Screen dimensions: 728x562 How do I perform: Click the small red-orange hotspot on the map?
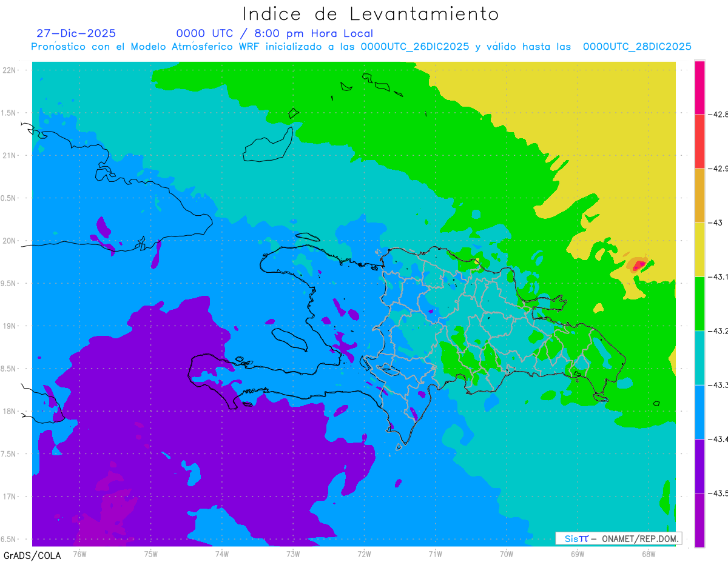[638, 265]
